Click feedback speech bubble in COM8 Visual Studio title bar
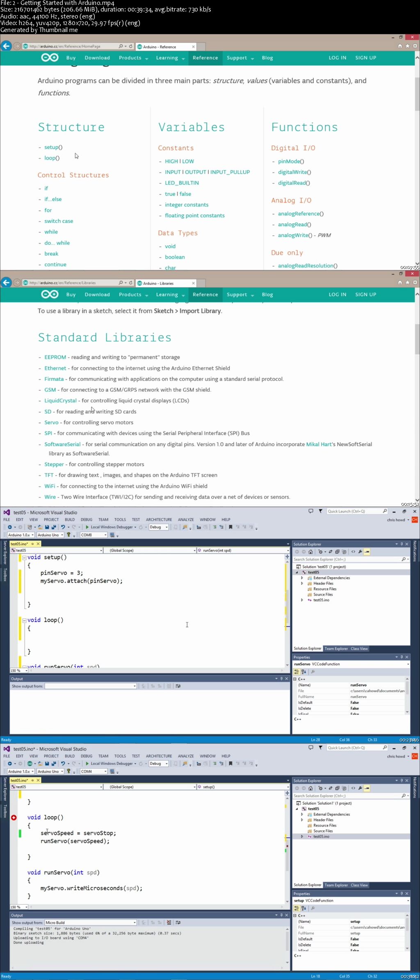Image resolution: width=420 pixels, height=980 pixels. pos(311,511)
